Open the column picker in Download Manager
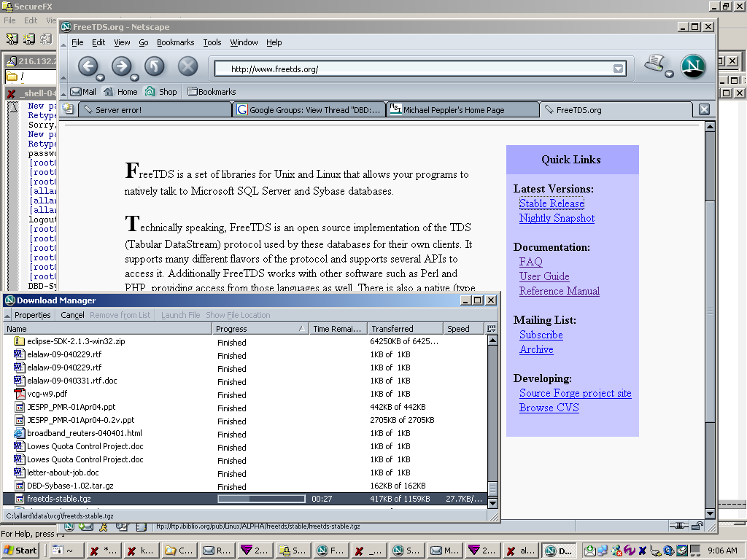The height and width of the screenshot is (560, 747). click(492, 329)
